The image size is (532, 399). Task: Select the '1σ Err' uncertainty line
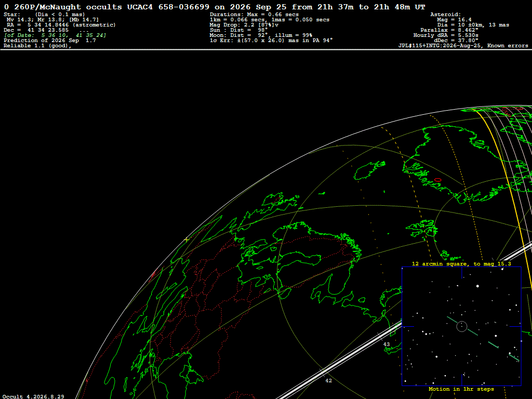(271, 41)
